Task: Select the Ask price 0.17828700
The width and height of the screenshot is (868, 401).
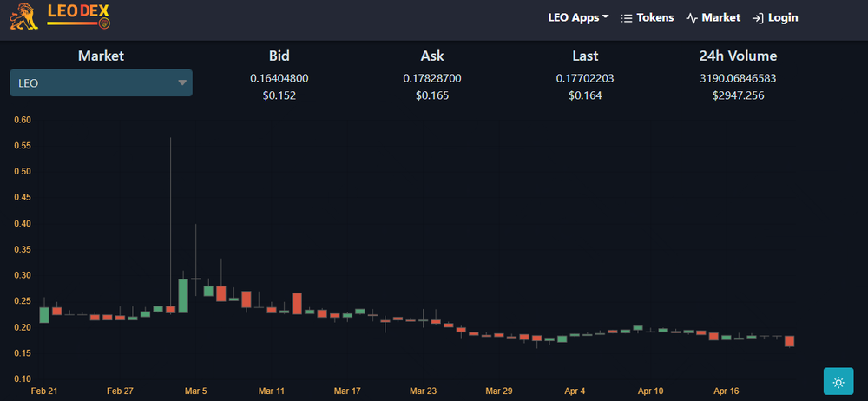Action: coord(431,79)
